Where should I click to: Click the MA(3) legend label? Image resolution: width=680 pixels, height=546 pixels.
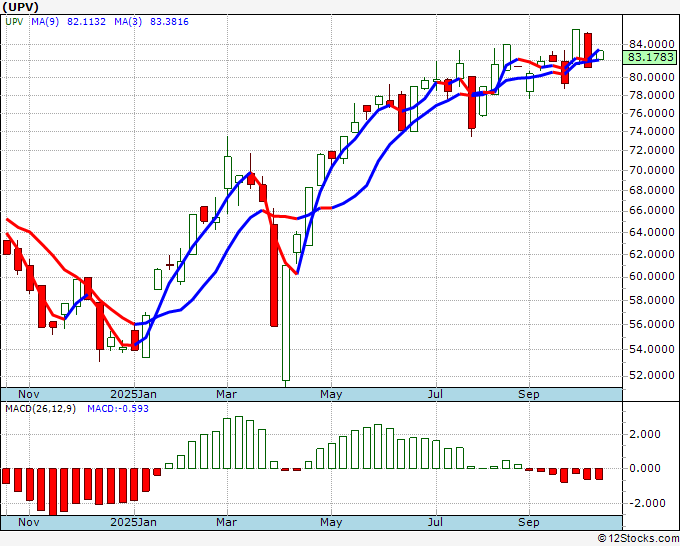point(128,22)
